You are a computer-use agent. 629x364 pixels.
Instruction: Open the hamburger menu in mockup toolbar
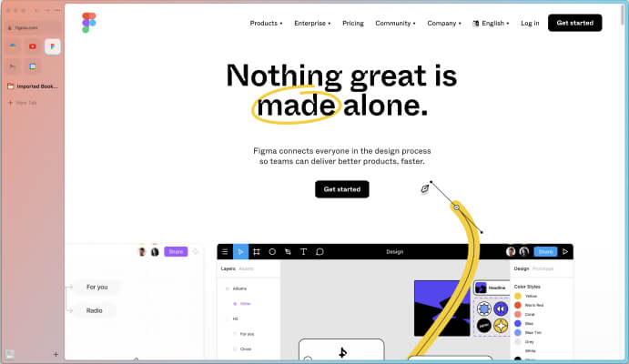[225, 251]
